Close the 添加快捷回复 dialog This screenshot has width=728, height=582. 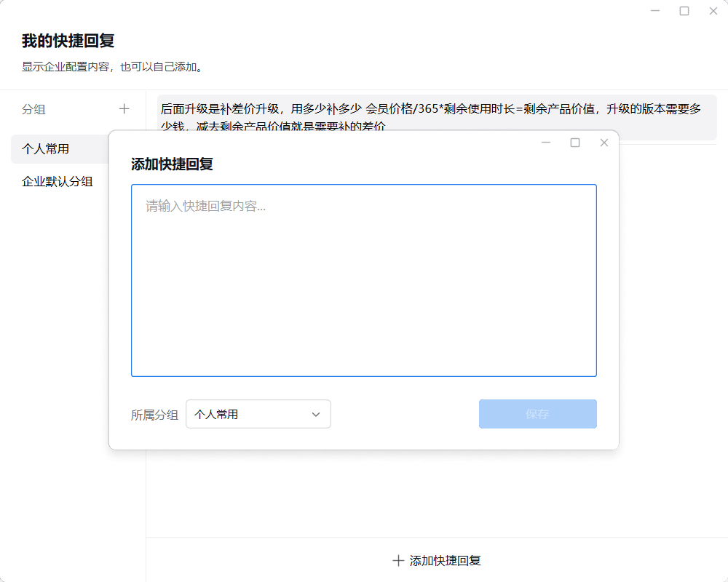coord(604,143)
